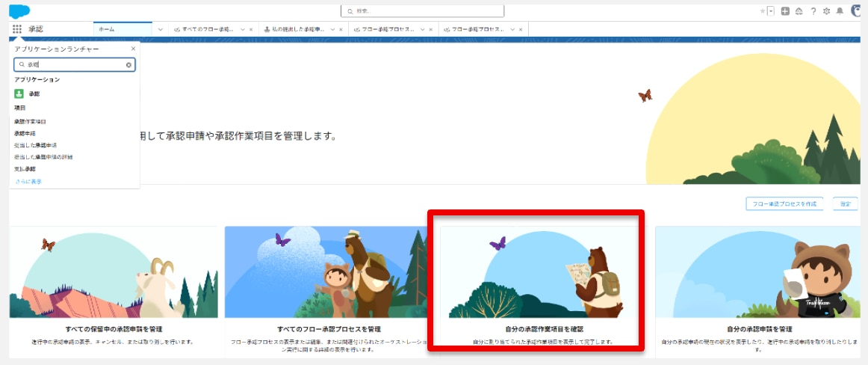This screenshot has height=365, width=868.
Task: Open the global actions plus icon
Action: point(785,11)
